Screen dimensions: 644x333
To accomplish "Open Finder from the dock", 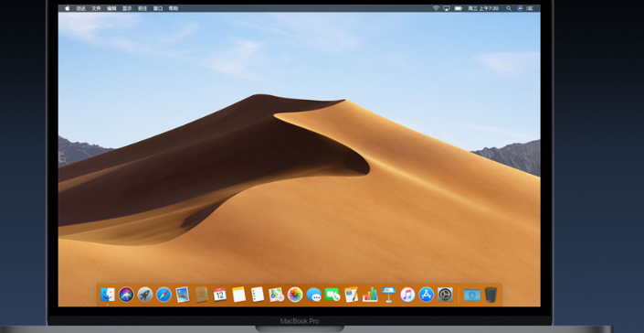I will pyautogui.click(x=108, y=295).
